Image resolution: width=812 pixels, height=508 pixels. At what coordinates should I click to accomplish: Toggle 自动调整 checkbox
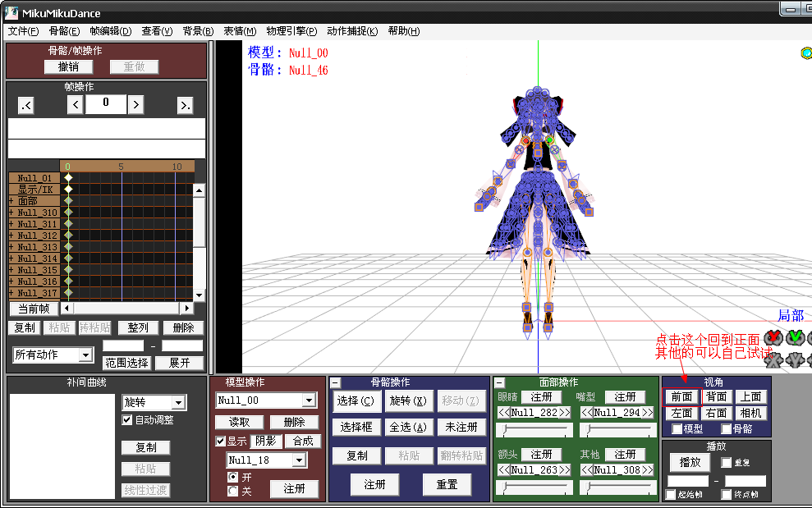[127, 420]
